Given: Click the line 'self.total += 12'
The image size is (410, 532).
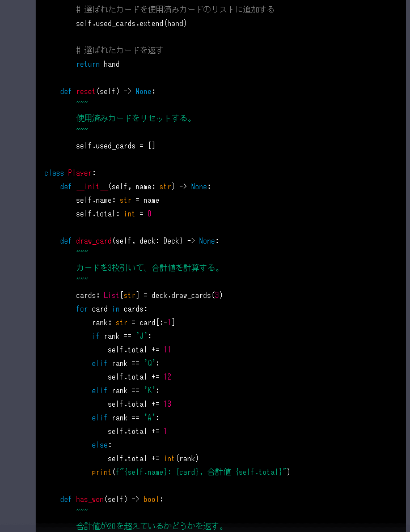Looking at the screenshot, I should coord(140,377).
